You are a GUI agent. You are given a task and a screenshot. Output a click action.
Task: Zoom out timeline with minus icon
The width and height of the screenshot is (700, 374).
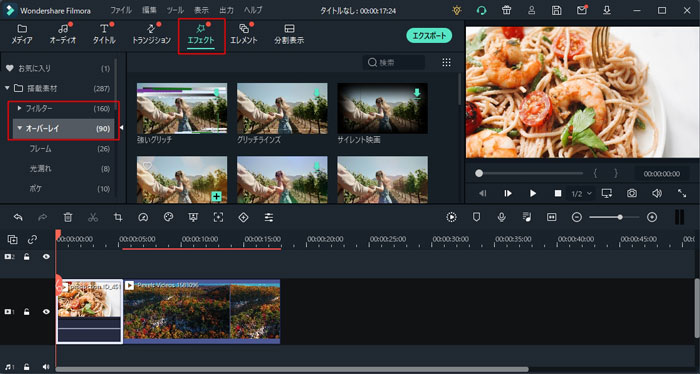[x=577, y=217]
